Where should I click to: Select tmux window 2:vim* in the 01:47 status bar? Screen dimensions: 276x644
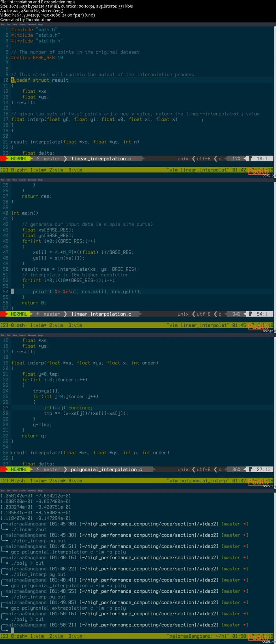[57, 480]
